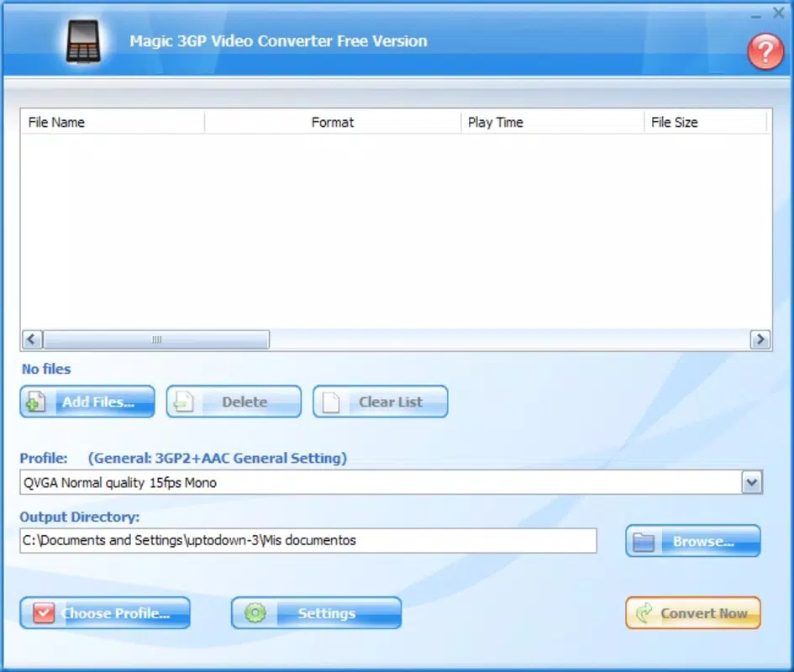Image resolution: width=794 pixels, height=672 pixels.
Task: Sort by File Name column header
Action: pos(113,122)
